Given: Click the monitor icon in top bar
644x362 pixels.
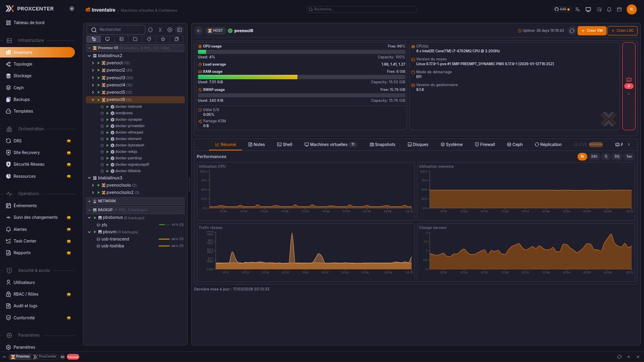Looking at the screenshot, I should pos(588,9).
